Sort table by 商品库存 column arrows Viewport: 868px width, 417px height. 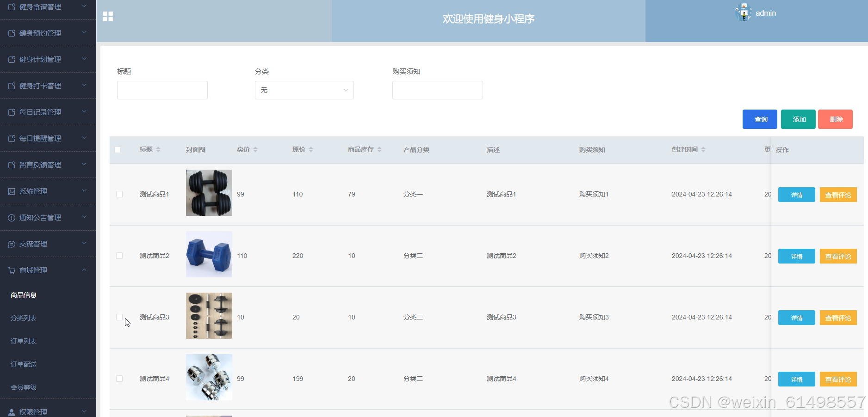(379, 149)
